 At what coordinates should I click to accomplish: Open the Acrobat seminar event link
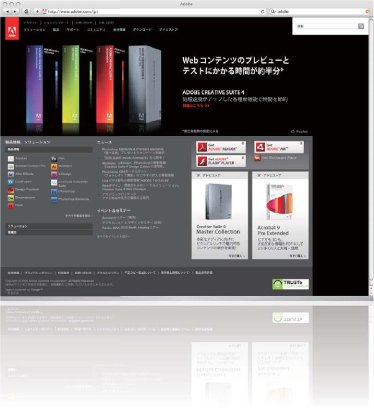[x=119, y=217]
